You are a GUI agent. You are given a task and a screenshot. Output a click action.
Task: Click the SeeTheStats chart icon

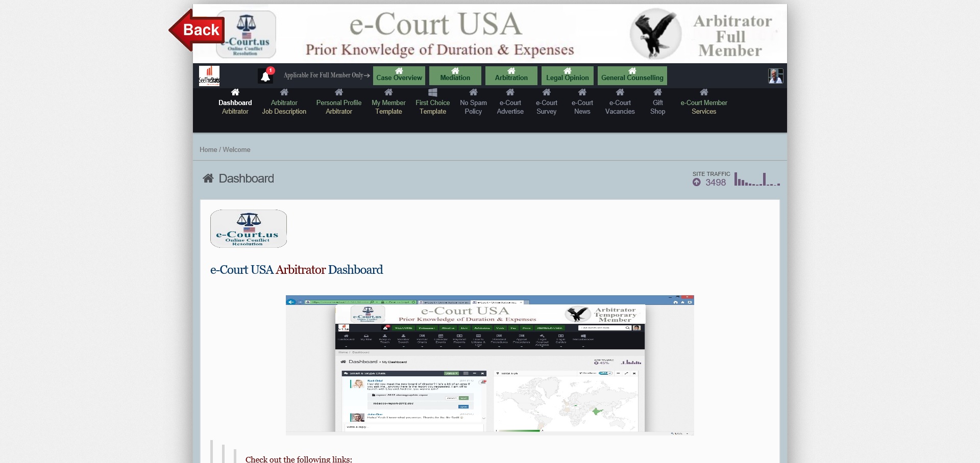click(209, 75)
